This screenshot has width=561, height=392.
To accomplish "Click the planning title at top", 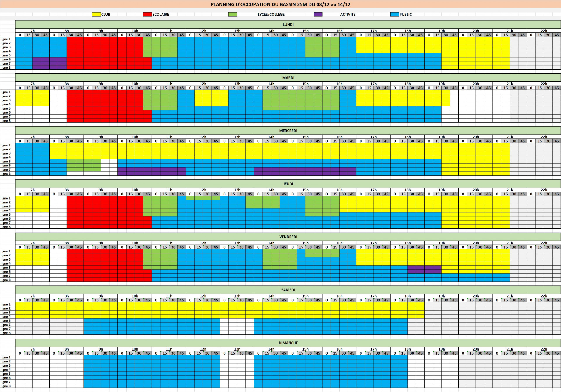I will pyautogui.click(x=280, y=4).
